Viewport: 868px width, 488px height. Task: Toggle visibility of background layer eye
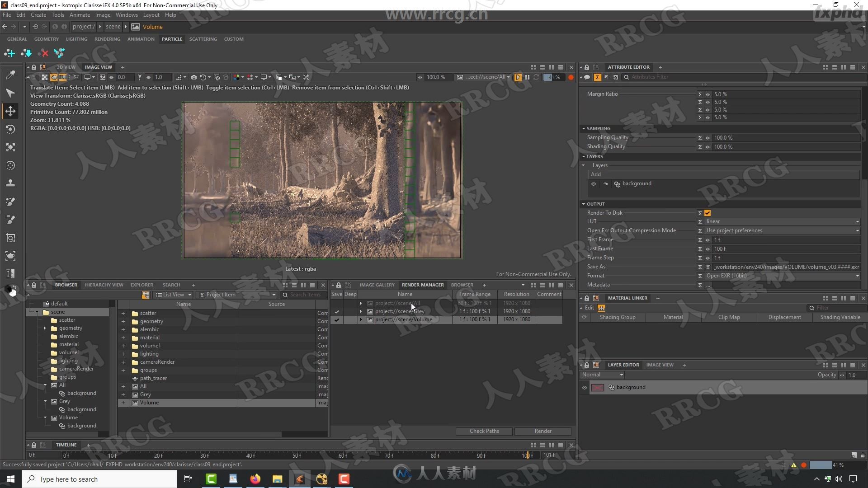point(585,387)
